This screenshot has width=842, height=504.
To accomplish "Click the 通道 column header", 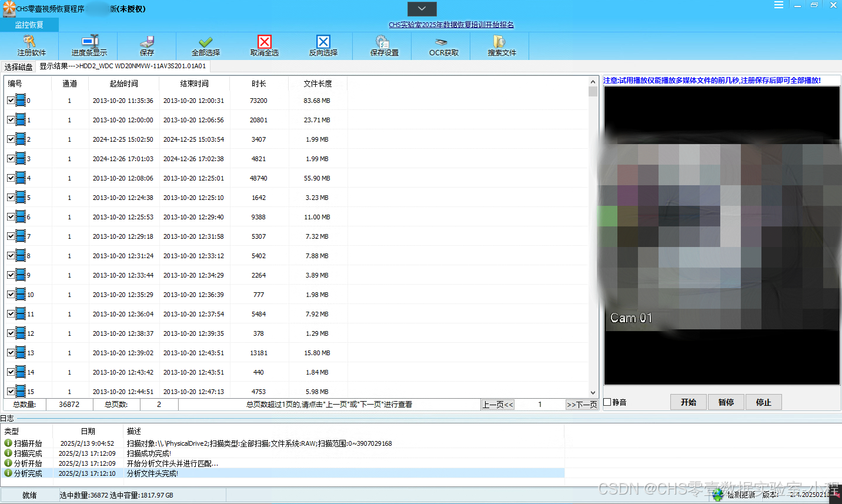I will tap(70, 84).
